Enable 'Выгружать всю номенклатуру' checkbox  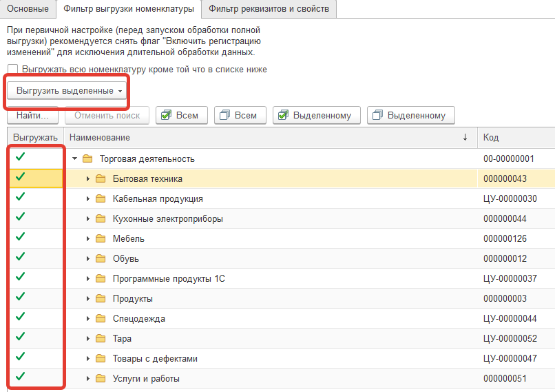click(12, 70)
